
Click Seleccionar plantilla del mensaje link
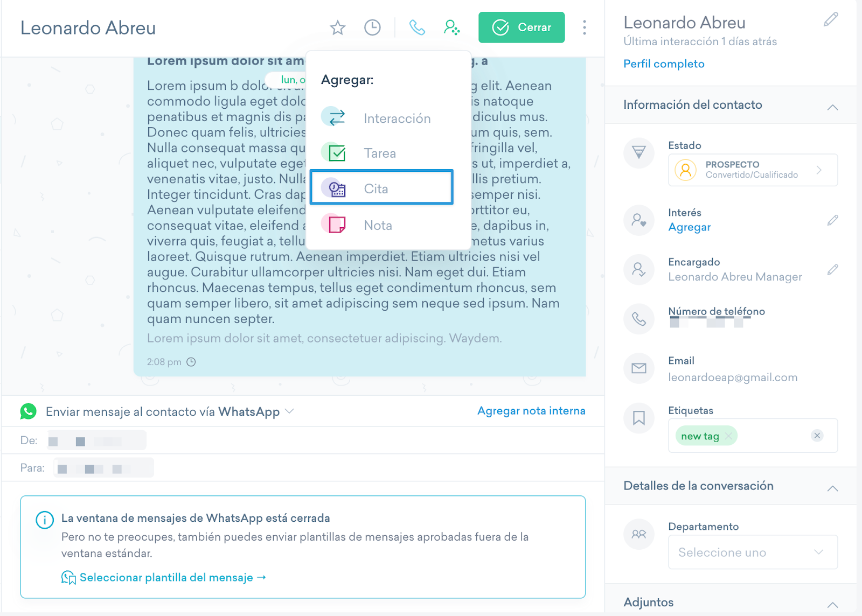(x=166, y=577)
